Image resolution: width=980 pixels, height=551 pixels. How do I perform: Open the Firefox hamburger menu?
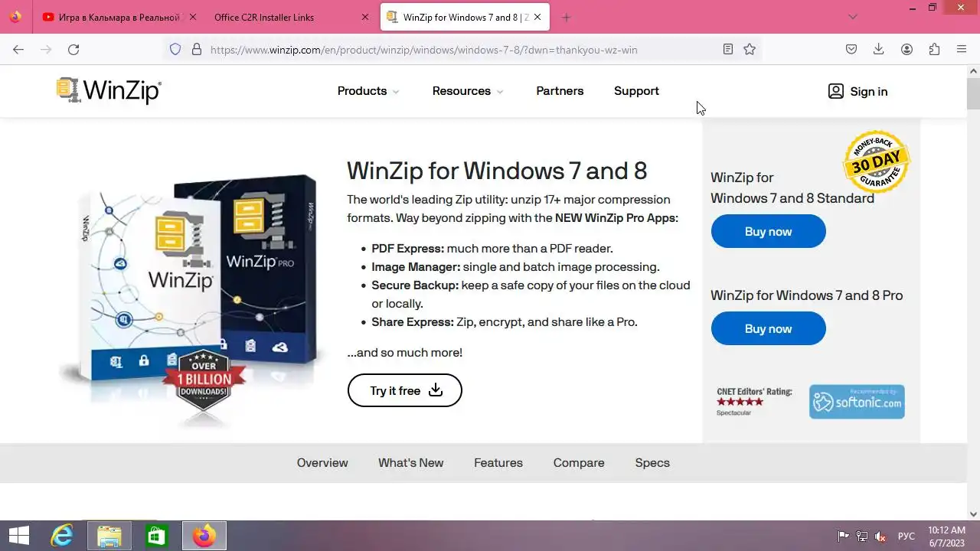[x=962, y=49]
